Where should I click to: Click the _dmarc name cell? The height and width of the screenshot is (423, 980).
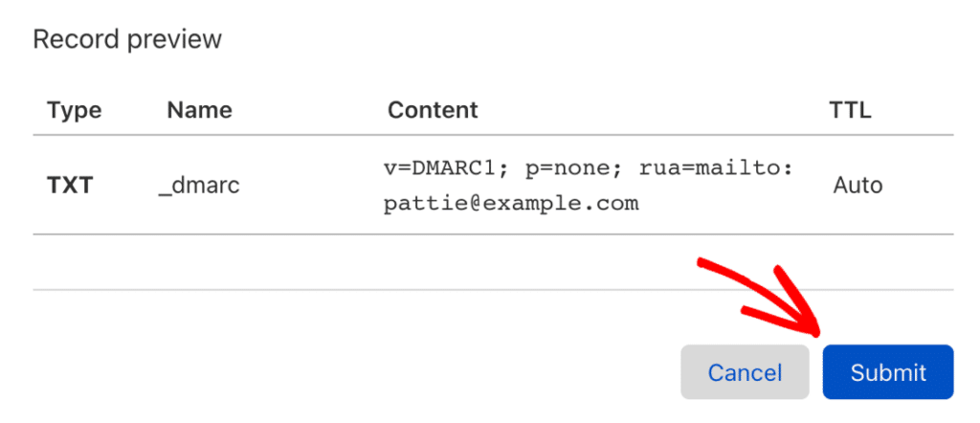click(x=199, y=187)
